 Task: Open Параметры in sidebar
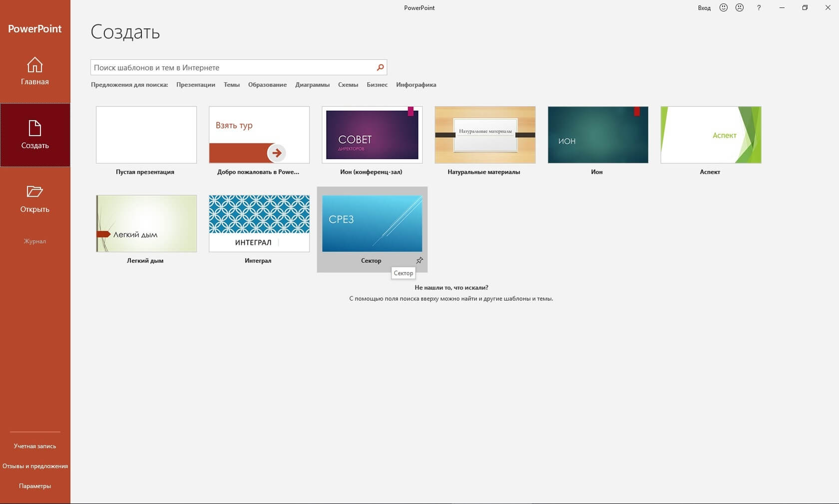pyautogui.click(x=35, y=486)
